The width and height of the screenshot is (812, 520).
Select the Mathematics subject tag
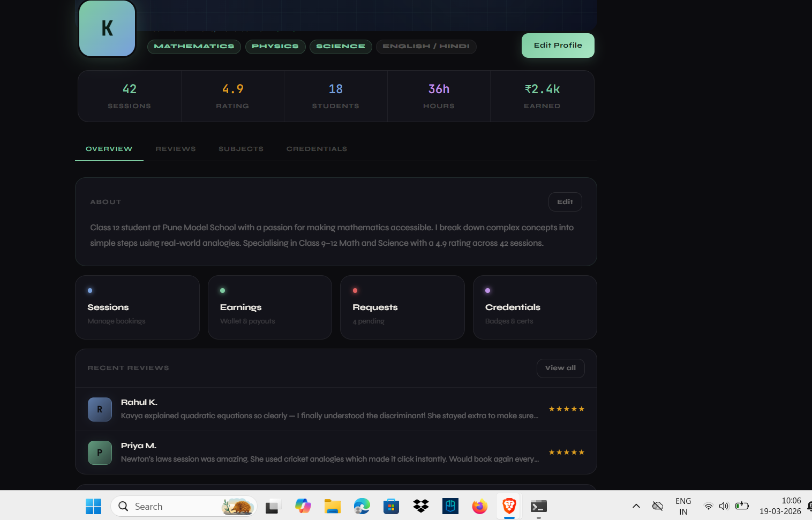(x=194, y=47)
